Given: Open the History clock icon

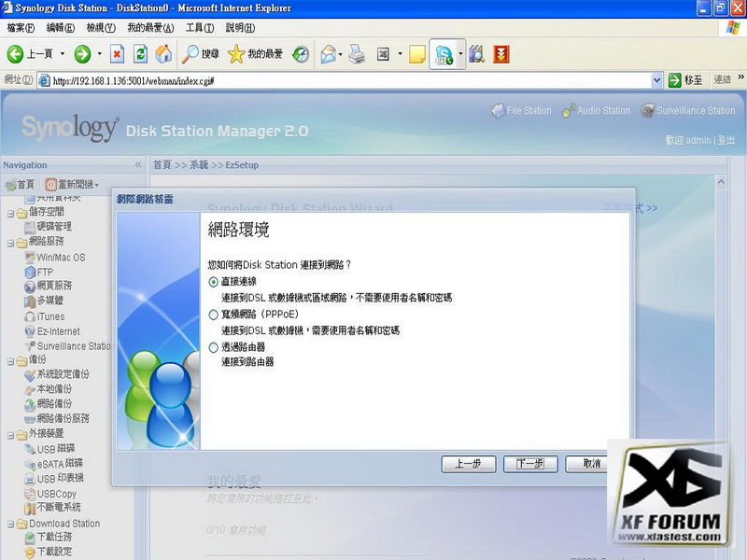Looking at the screenshot, I should click(301, 54).
